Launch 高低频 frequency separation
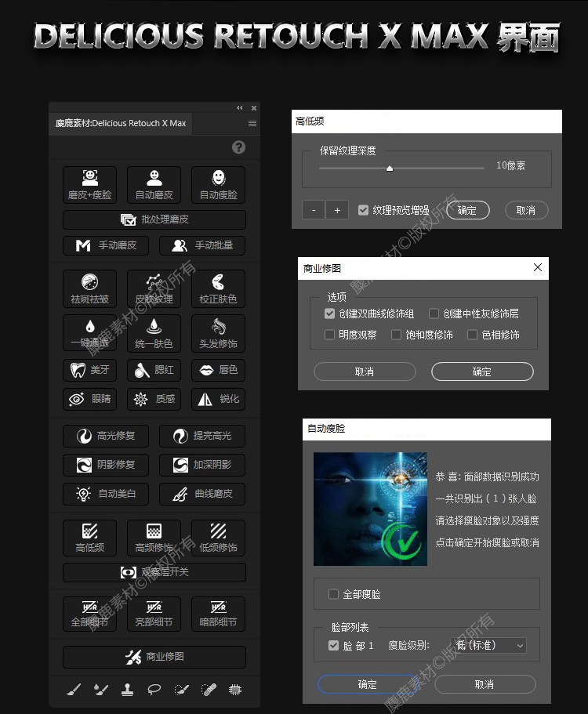Viewport: 588px width, 714px height. point(89,538)
